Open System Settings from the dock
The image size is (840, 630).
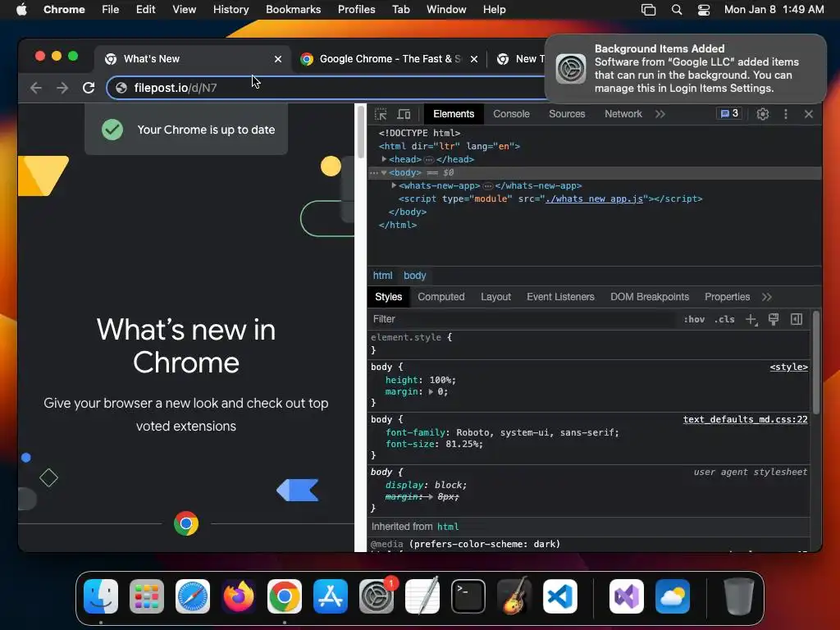pos(376,596)
